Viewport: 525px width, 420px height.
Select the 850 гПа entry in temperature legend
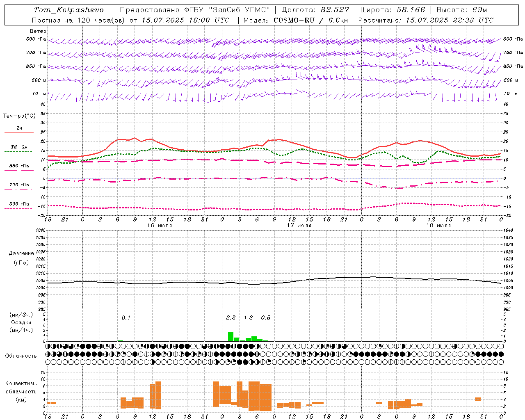coord(19,166)
